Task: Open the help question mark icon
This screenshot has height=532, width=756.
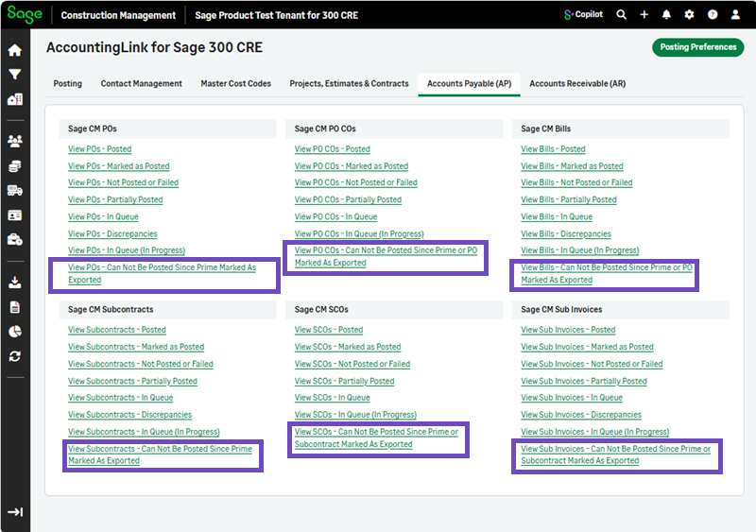Action: pos(713,14)
